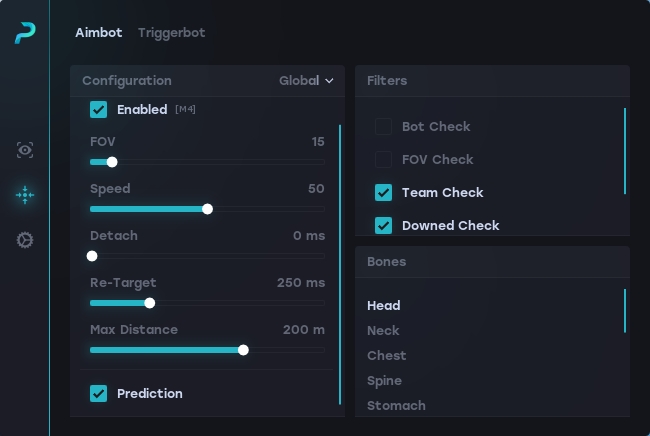Pick Stomach in the Bones list
The height and width of the screenshot is (436, 650).
click(396, 406)
